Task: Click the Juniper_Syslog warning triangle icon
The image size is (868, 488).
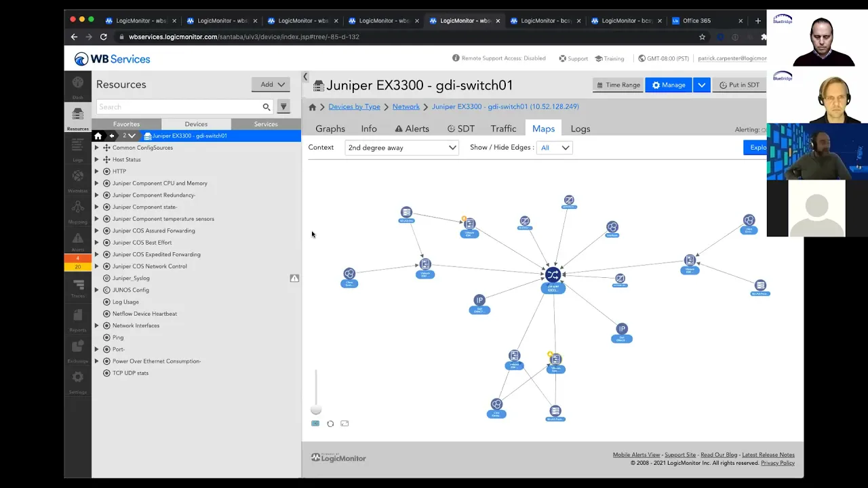Action: (x=294, y=278)
